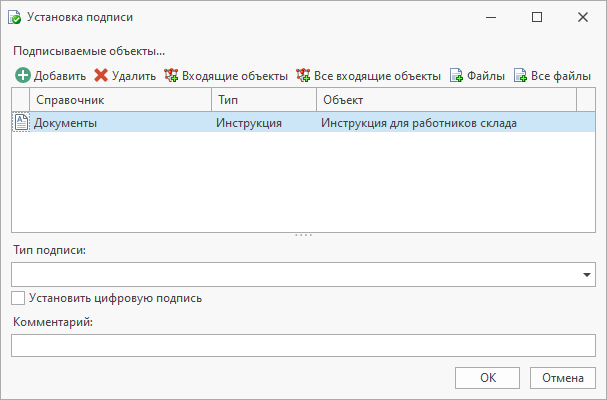Click the Объект column header
The height and width of the screenshot is (400, 607).
(x=446, y=100)
